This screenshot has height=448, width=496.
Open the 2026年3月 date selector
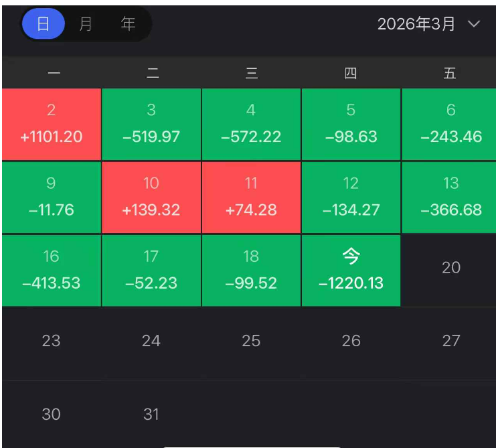[x=428, y=23]
